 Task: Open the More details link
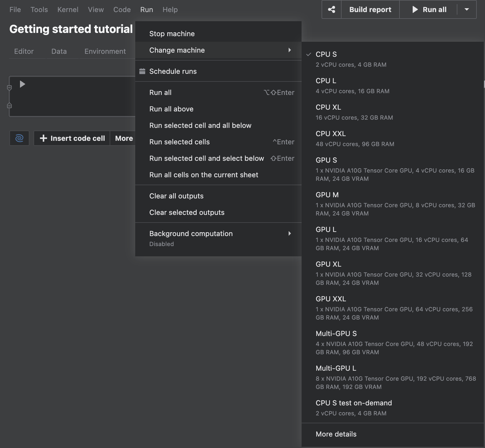(336, 434)
